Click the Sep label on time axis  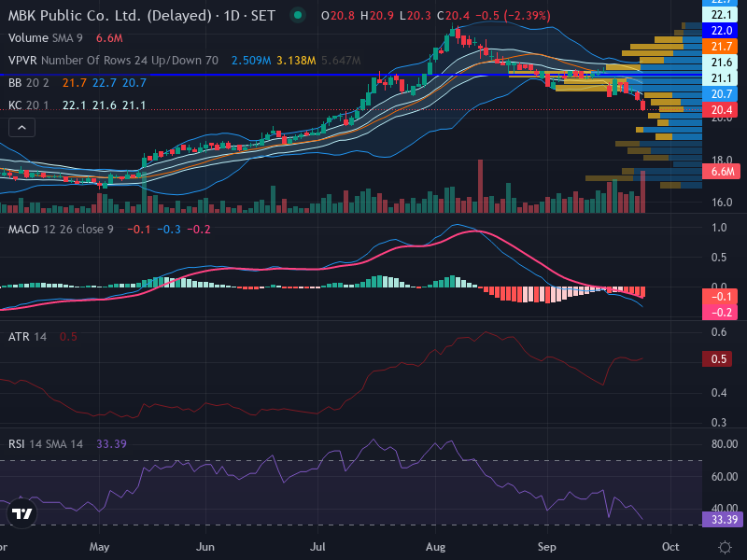pos(547,547)
